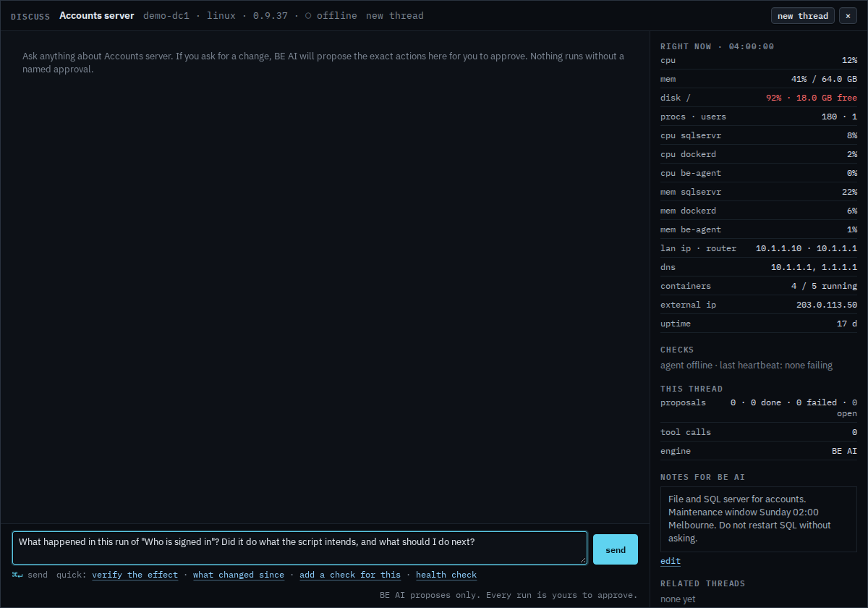Screen dimensions: 868x608
Task: Click the containers 4 / 5 running row
Action: click(759, 286)
